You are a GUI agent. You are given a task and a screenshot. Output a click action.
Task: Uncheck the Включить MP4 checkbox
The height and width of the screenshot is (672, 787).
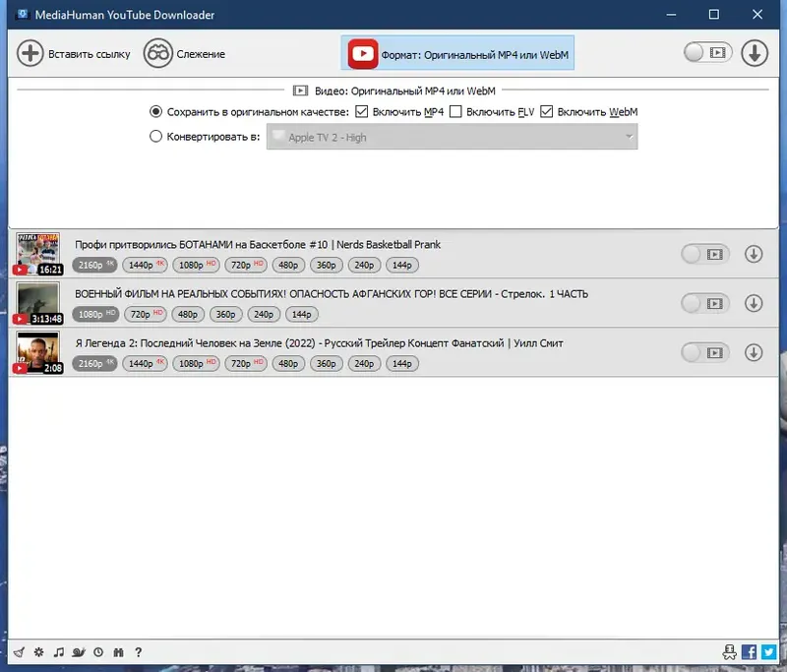pos(361,111)
